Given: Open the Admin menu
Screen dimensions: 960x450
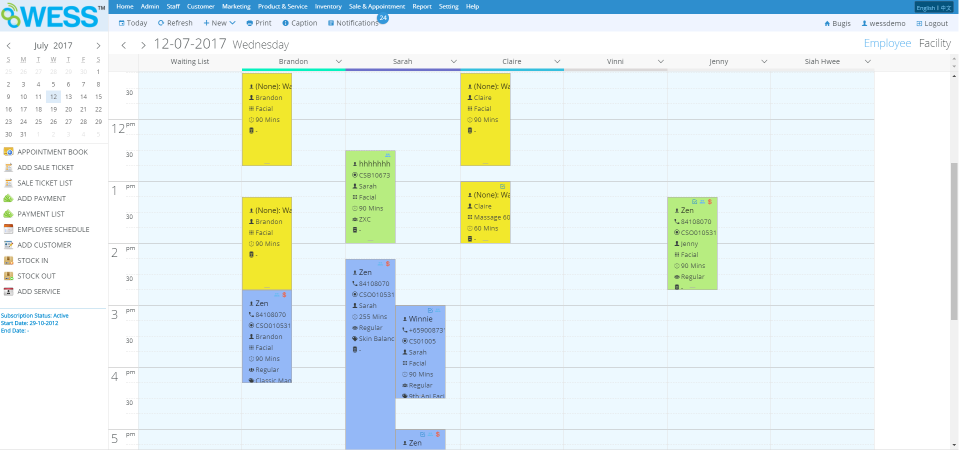Looking at the screenshot, I should (149, 7).
